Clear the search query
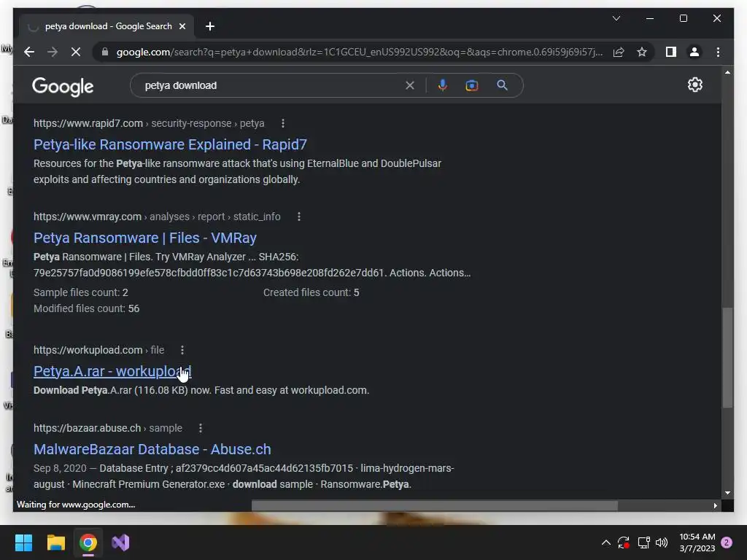This screenshot has width=747, height=560. 410,85
